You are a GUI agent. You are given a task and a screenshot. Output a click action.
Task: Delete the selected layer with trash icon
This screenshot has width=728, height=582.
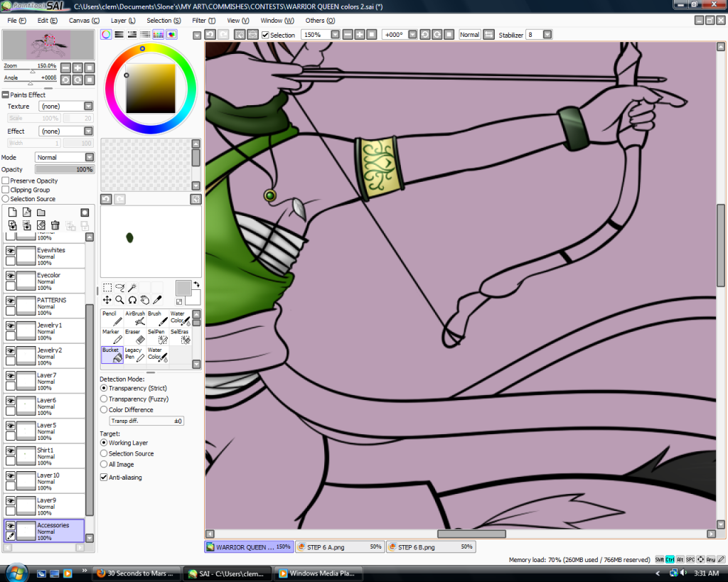point(55,225)
